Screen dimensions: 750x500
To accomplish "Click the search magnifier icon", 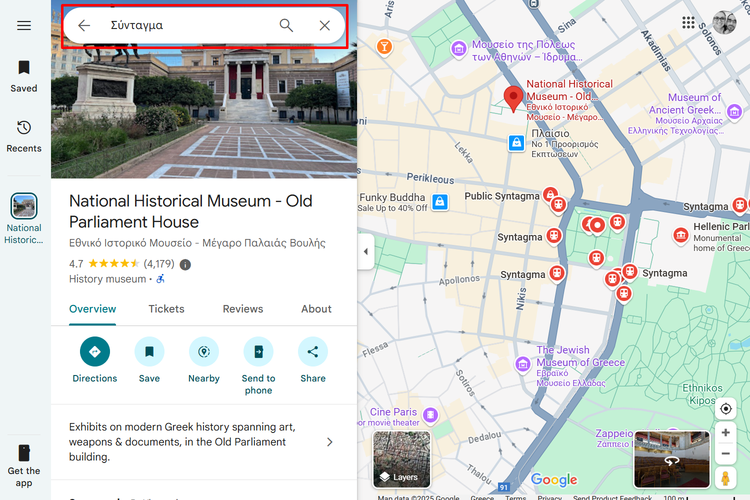I will click(286, 25).
